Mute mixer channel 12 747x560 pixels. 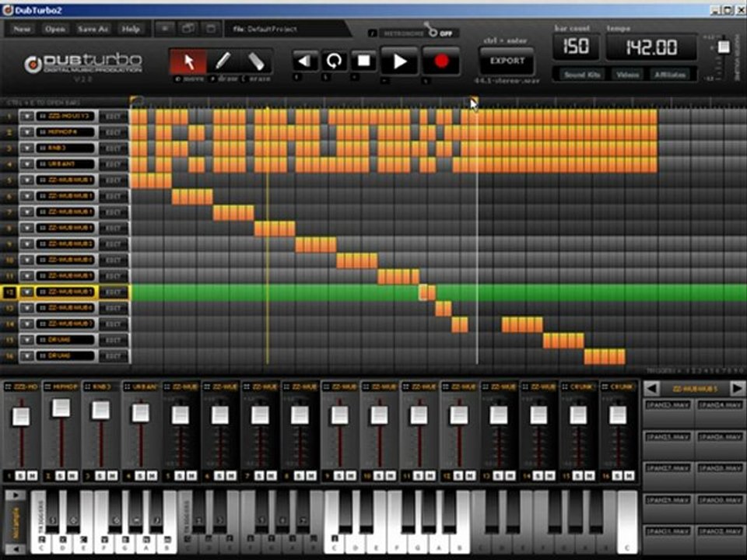pos(470,476)
